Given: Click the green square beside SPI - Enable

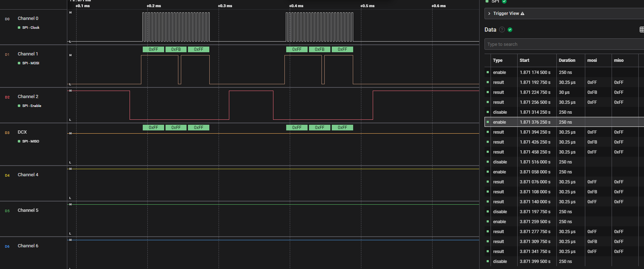Looking at the screenshot, I should (19, 106).
